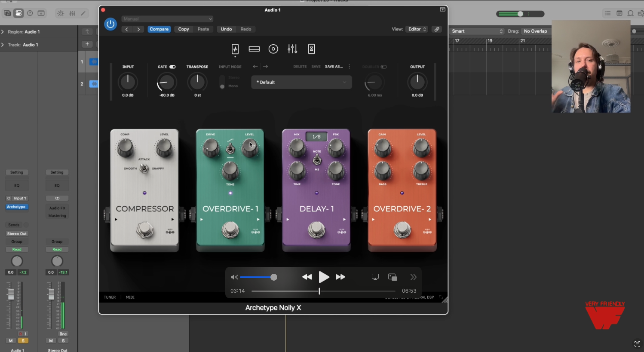Open the amplifier section icon
The image size is (644, 352).
point(254,49)
